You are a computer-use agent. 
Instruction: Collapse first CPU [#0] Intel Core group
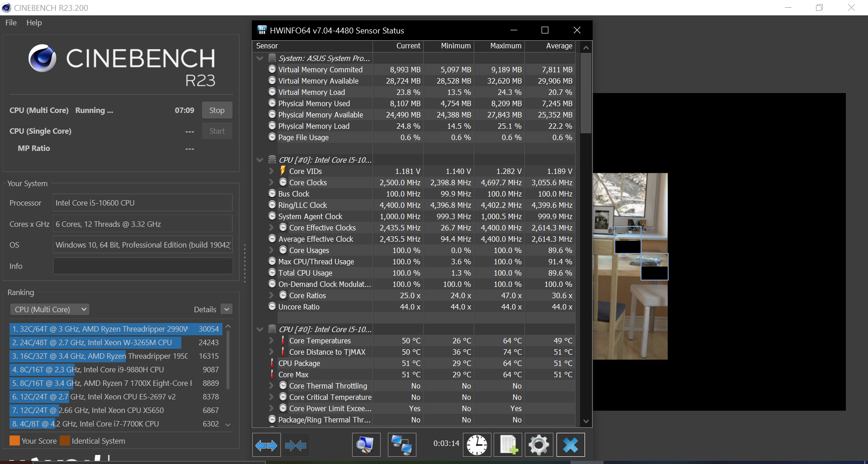pos(260,160)
